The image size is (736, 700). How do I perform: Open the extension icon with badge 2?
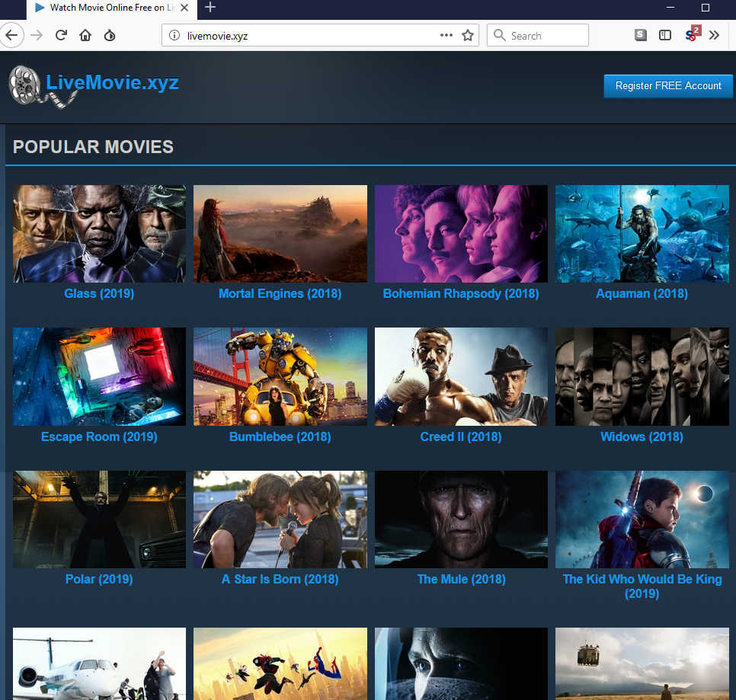point(692,34)
